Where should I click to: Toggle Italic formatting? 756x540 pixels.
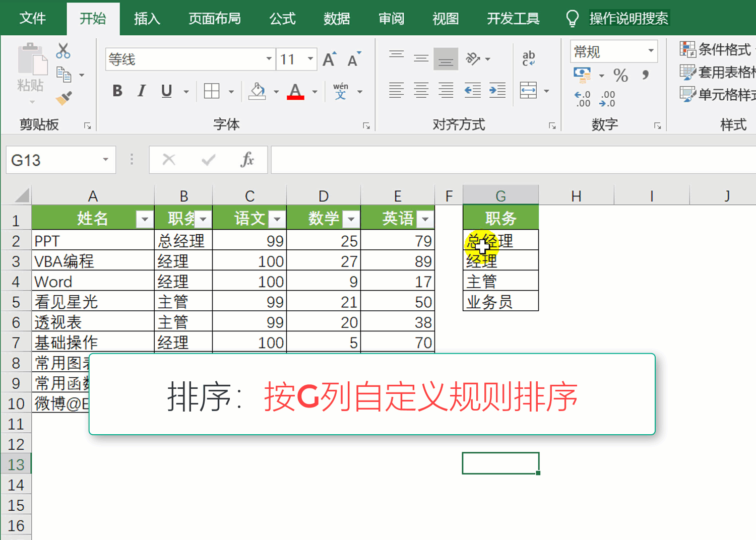click(x=142, y=91)
